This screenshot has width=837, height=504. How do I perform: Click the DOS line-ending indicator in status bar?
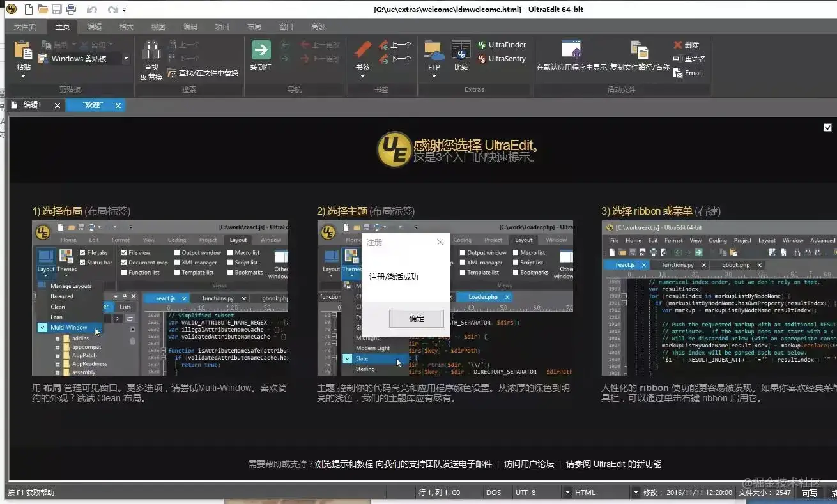click(494, 493)
